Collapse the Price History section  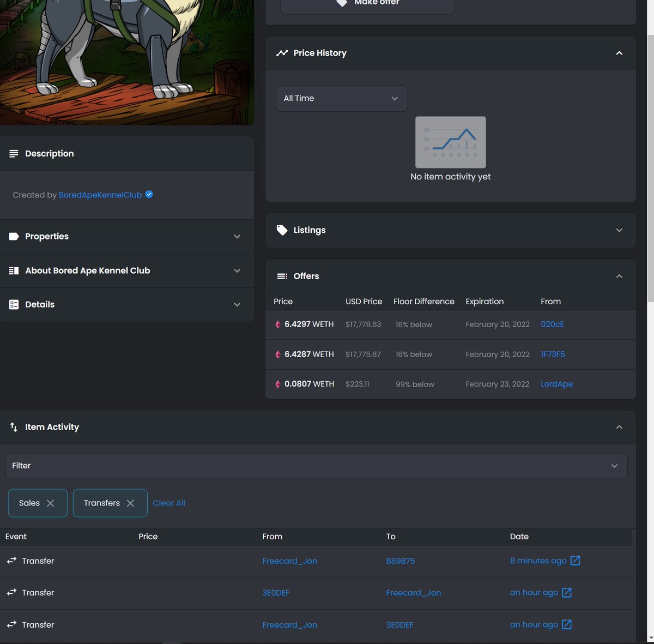click(619, 53)
